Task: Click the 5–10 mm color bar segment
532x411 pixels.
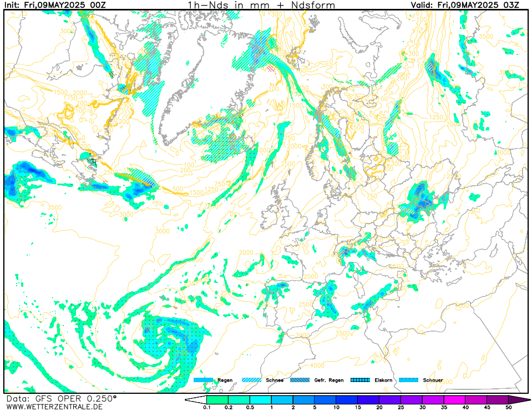Action: [x=325, y=399]
